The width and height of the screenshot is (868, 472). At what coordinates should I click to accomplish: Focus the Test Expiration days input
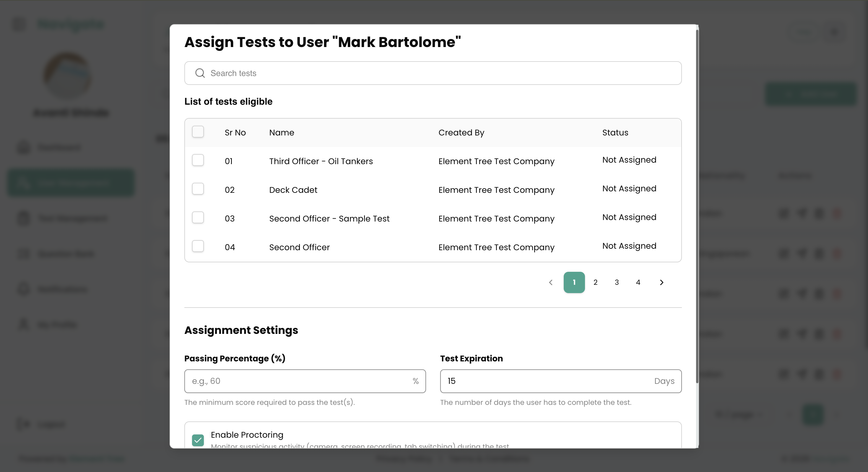pos(561,381)
